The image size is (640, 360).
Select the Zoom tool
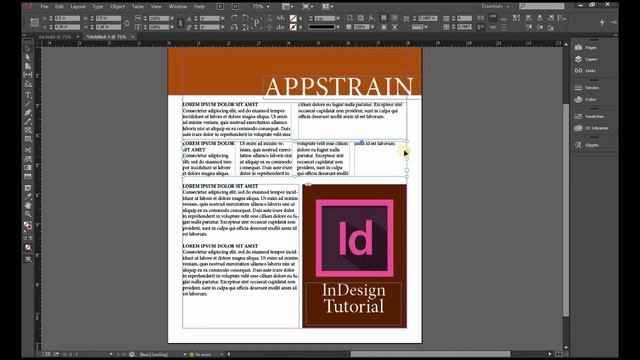point(28,214)
